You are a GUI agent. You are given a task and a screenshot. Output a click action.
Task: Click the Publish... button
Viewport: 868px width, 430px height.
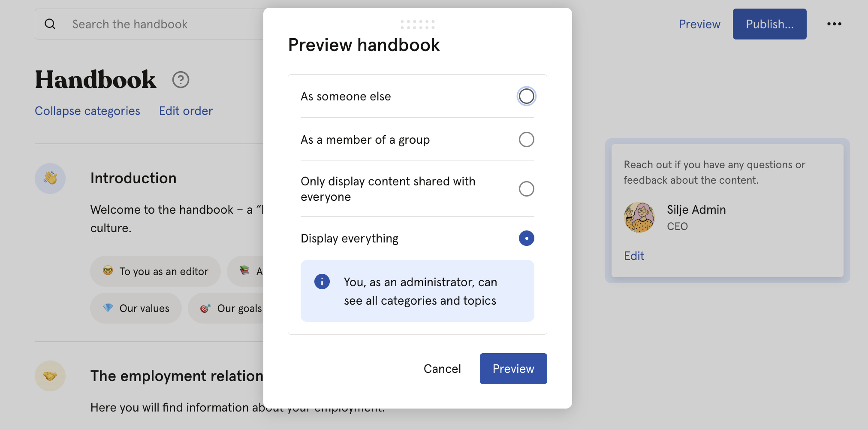[x=769, y=24]
